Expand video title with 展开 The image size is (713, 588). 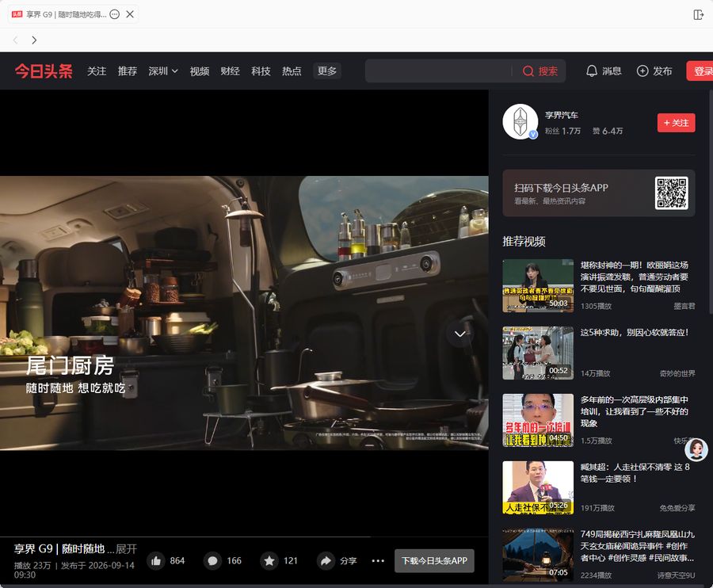[126, 549]
